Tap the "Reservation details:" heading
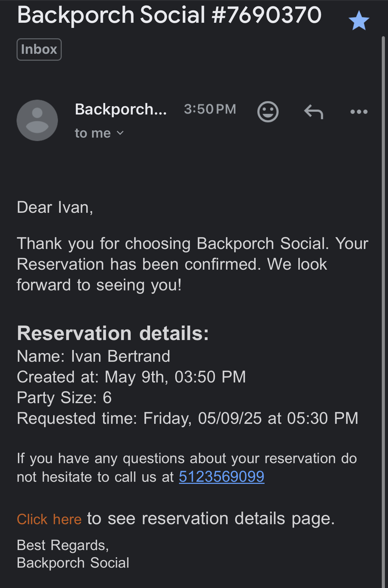This screenshot has width=388, height=588. (113, 333)
